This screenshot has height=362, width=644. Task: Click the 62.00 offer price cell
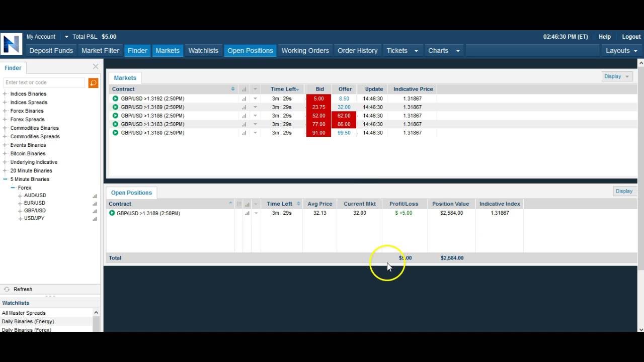tap(344, 116)
